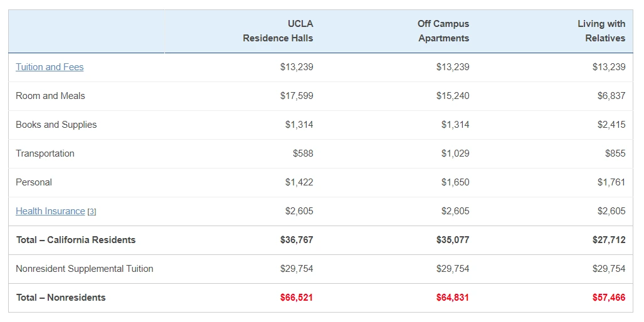644x322 pixels.
Task: Click the Transportation row label
Action: [45, 153]
